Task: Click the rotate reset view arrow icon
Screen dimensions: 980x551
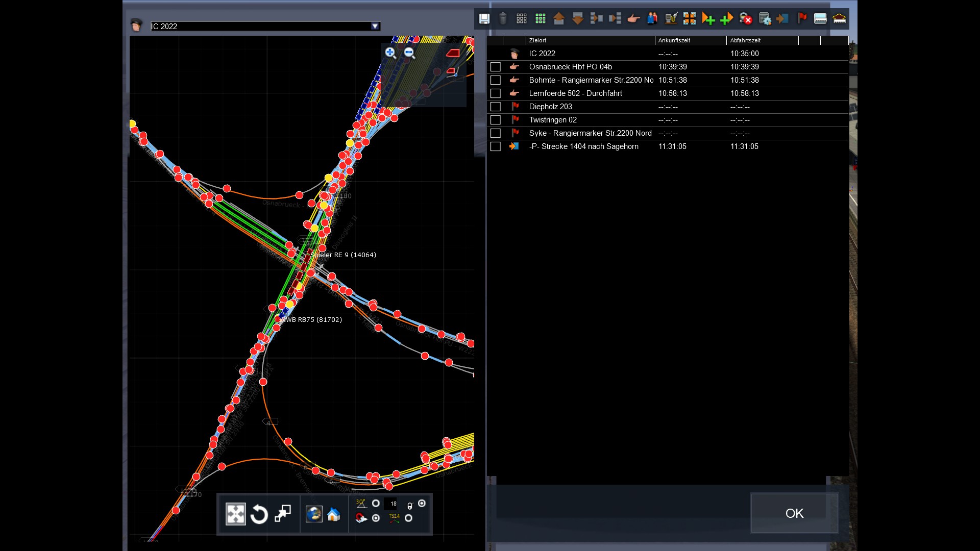Action: (259, 514)
